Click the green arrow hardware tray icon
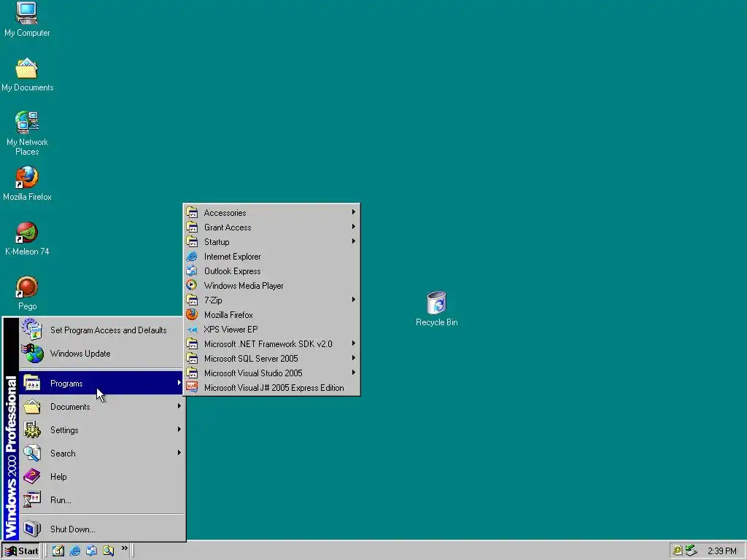The height and width of the screenshot is (560, 747). click(692, 551)
